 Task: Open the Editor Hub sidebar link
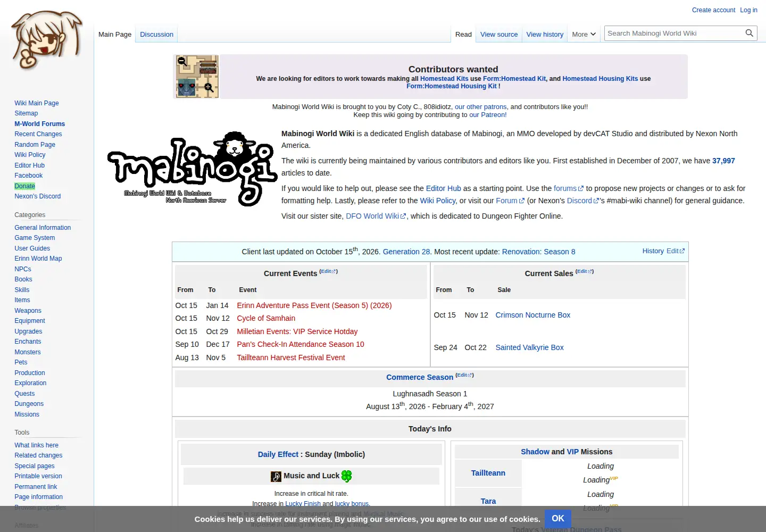tap(30, 165)
